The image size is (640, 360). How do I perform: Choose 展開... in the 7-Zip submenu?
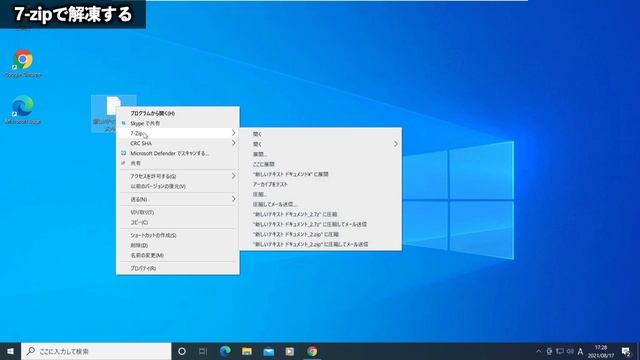click(x=321, y=154)
